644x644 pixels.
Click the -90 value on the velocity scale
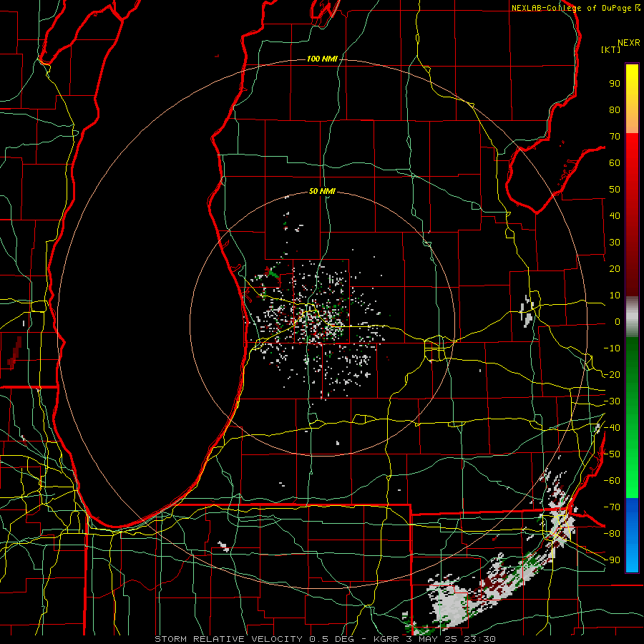[x=612, y=560]
